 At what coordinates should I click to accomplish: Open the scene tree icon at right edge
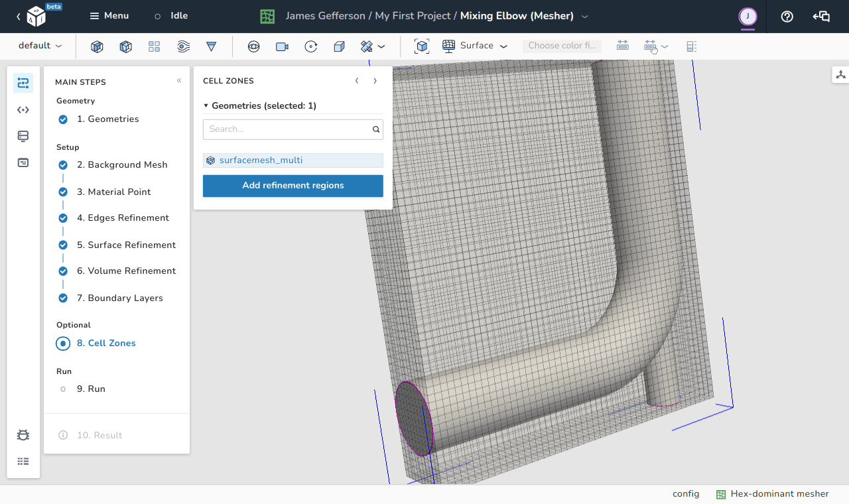(840, 75)
